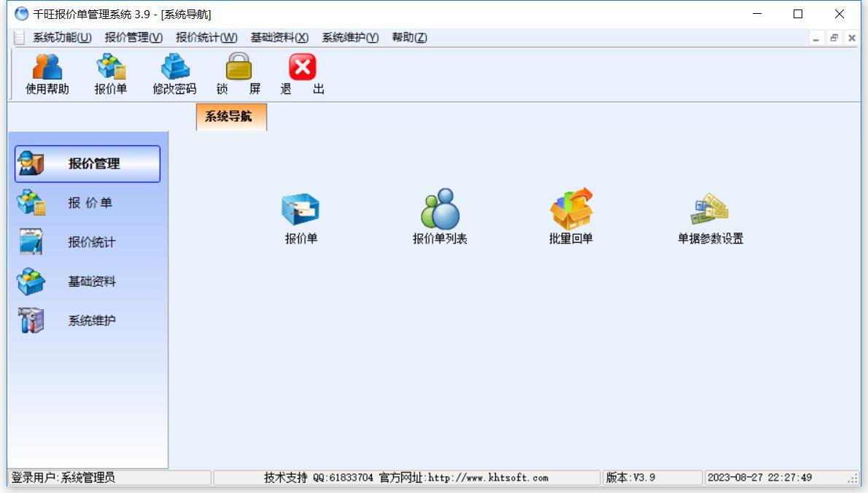
Task: Click the app logo in title bar
Action: tap(21, 14)
